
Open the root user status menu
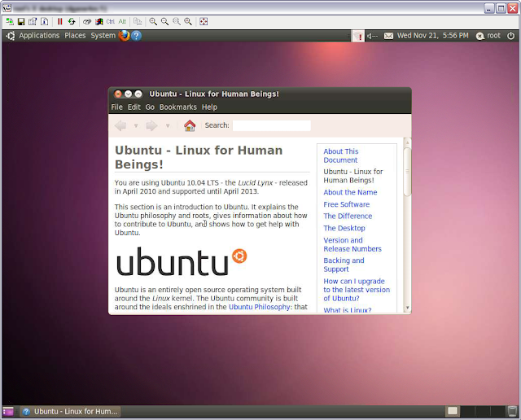488,36
